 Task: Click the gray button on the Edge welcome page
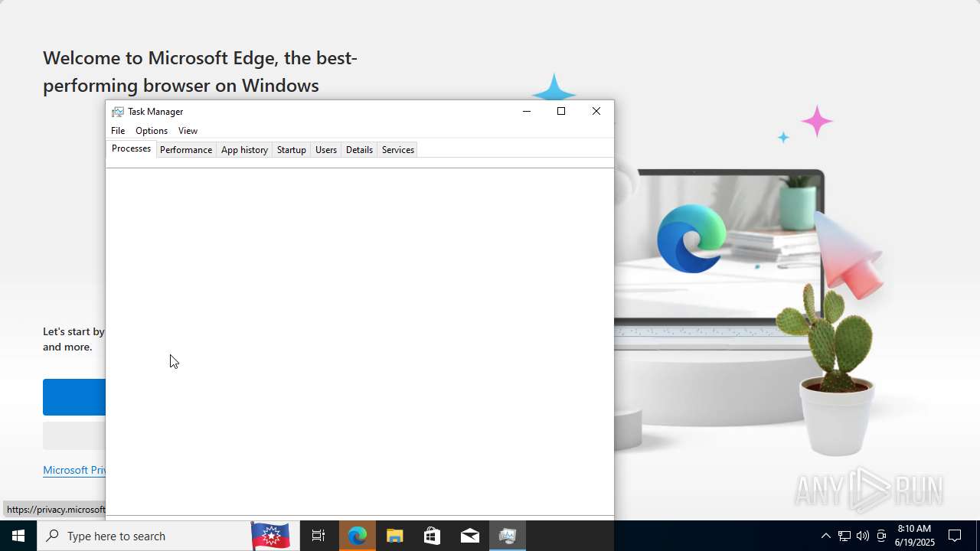[x=74, y=435]
